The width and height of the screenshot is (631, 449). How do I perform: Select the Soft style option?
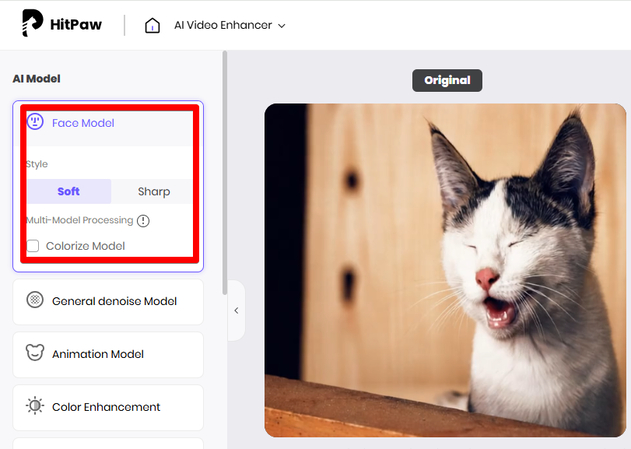coord(69,191)
